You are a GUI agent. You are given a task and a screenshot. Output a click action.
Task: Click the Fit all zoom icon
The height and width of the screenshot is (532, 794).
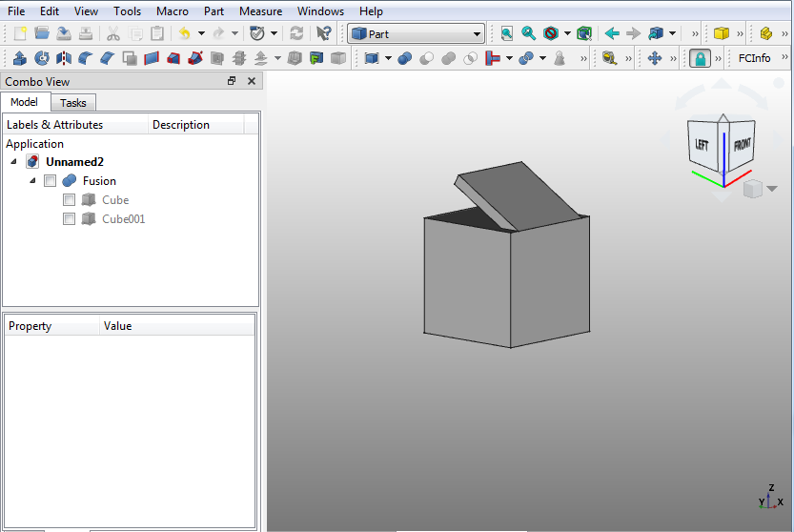click(x=507, y=33)
